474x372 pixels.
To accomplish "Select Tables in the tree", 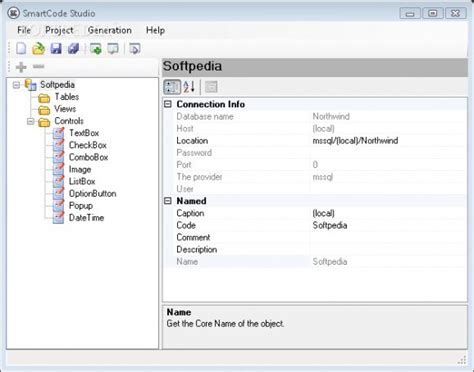I will [67, 97].
